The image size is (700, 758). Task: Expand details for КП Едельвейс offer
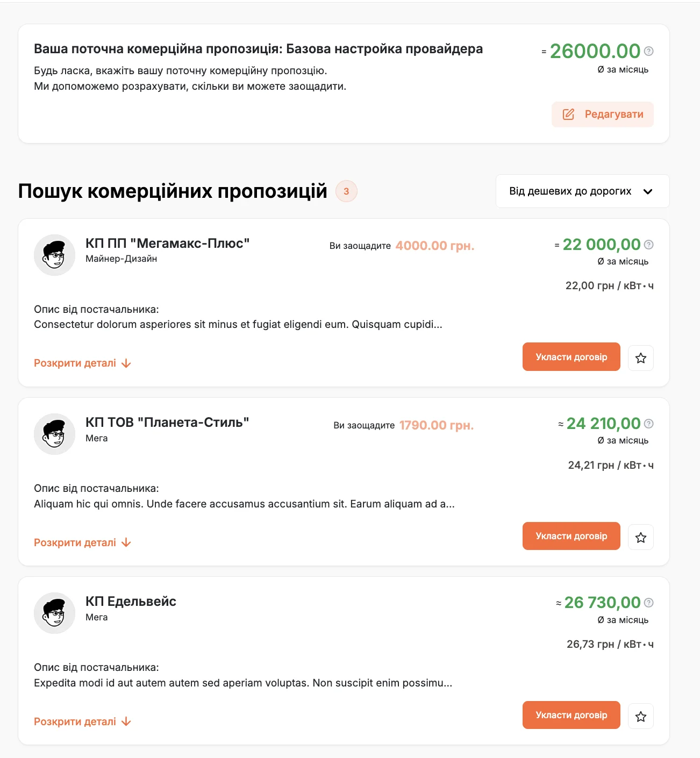pos(82,721)
